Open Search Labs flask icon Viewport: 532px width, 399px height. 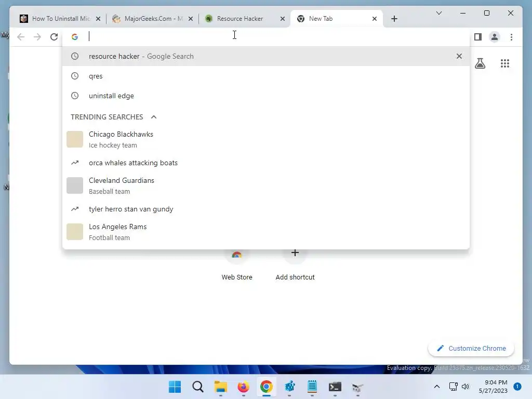(x=480, y=63)
